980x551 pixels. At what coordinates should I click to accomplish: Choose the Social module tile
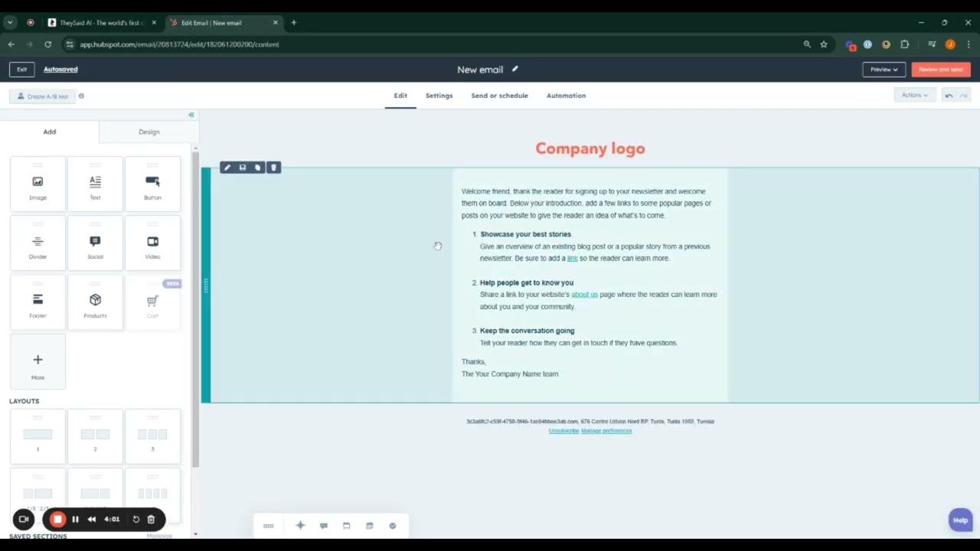coord(95,243)
